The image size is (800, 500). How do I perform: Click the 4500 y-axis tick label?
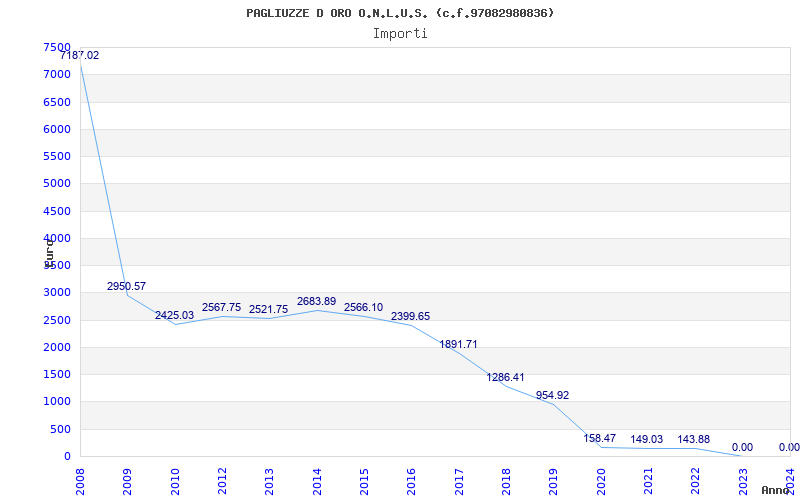click(57, 211)
